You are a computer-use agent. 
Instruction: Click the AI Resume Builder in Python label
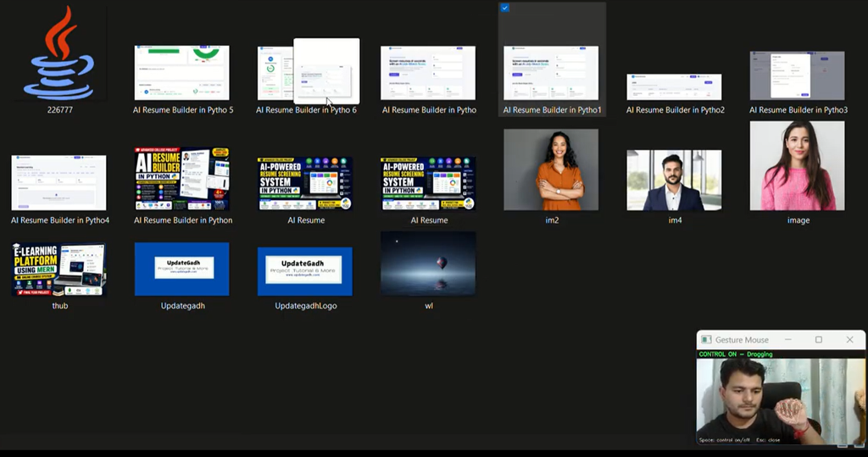[183, 220]
